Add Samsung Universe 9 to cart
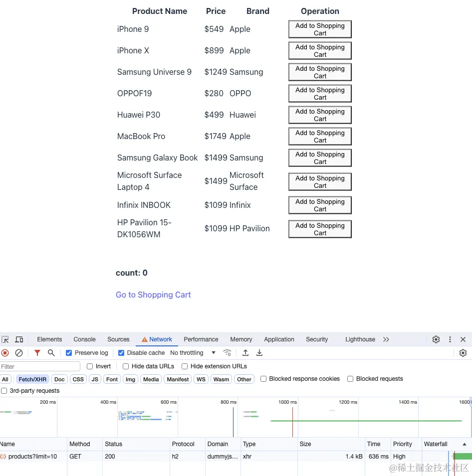 (x=320, y=72)
